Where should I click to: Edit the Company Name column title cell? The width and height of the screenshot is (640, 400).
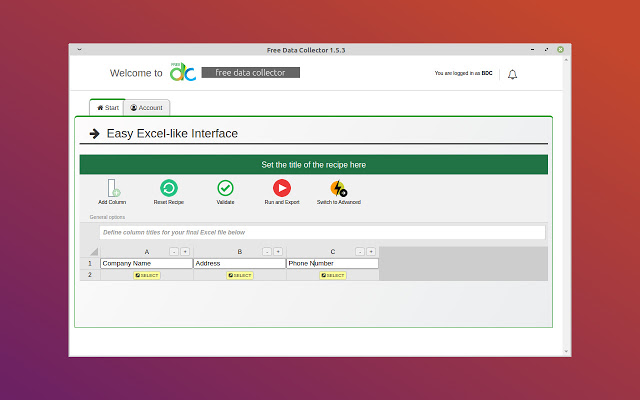pos(146,264)
